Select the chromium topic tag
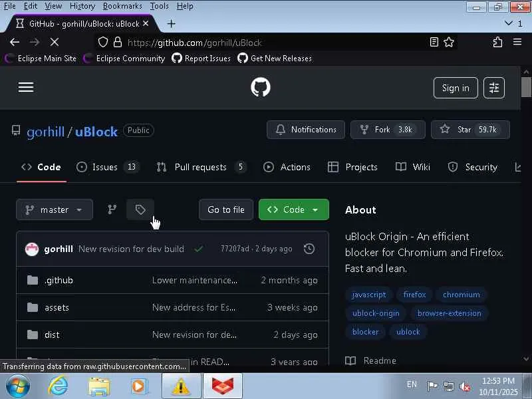 (461, 295)
